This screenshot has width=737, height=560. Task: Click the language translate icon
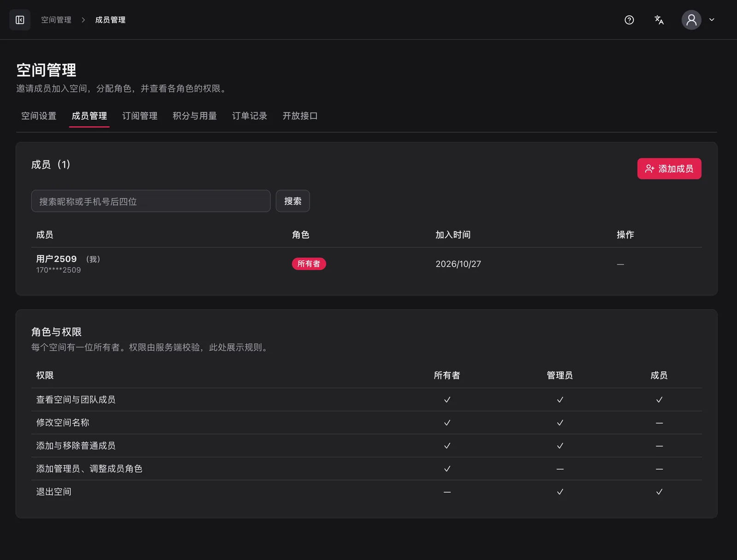coord(659,20)
